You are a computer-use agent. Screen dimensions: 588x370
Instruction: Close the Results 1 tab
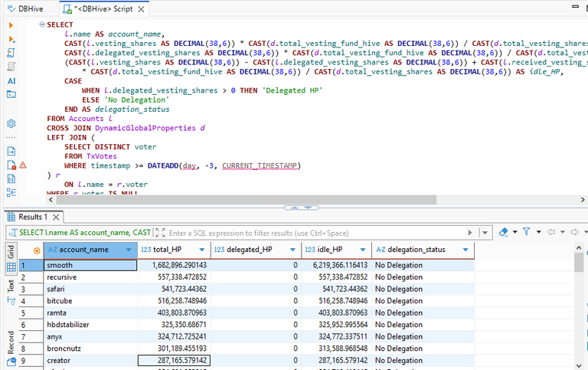pos(56,218)
